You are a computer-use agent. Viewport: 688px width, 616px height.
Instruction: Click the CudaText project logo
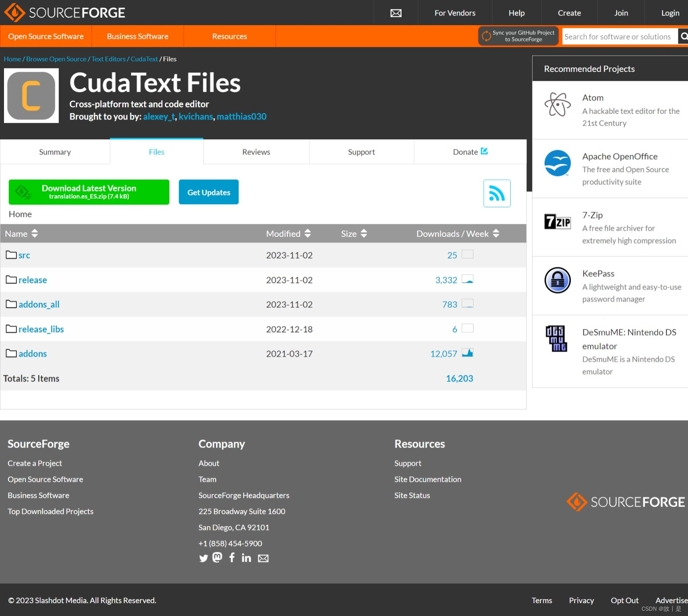(x=31, y=95)
